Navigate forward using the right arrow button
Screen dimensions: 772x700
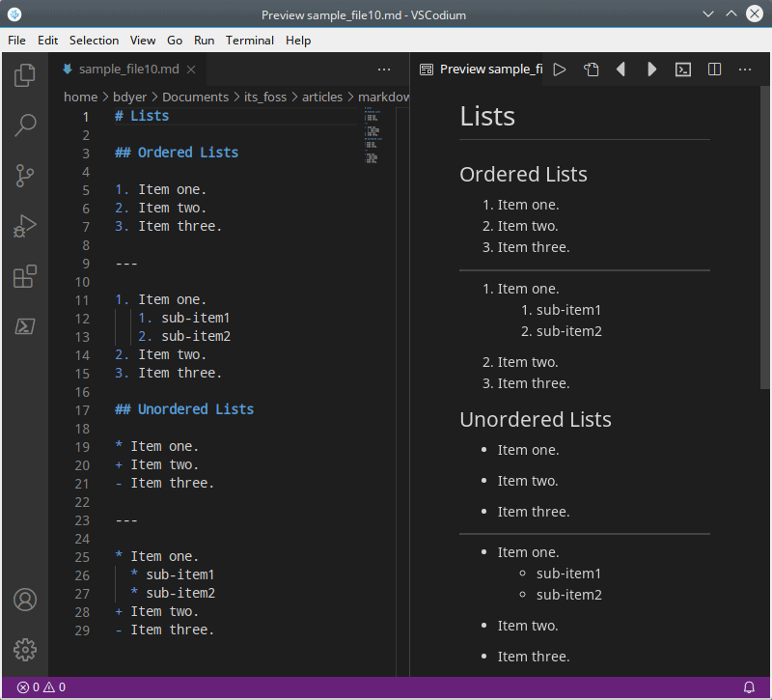pyautogui.click(x=651, y=69)
